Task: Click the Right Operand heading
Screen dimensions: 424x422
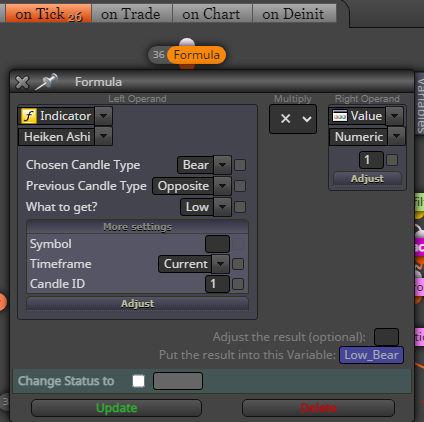Action: pos(367,99)
